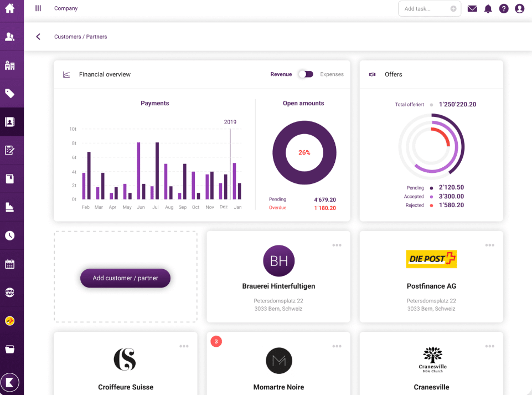The image size is (532, 395).
Task: Click the 26% open amounts donut center
Action: (x=304, y=152)
